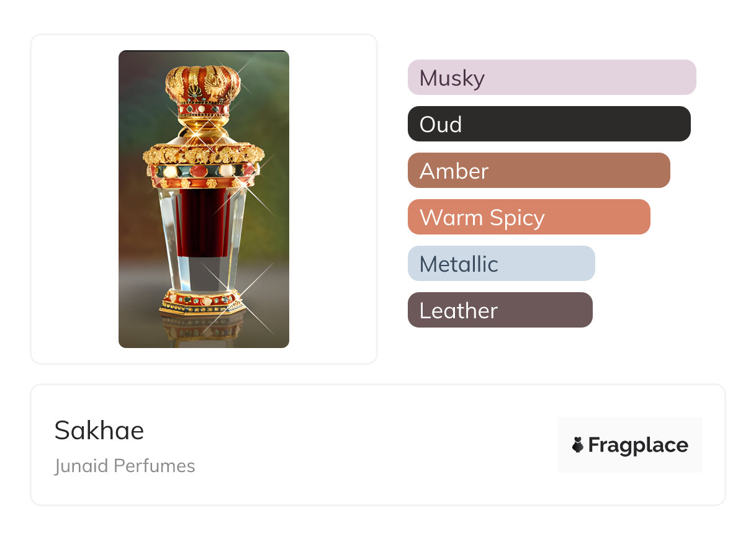Click the dark red perfume liquid in the bottle
Screen dimensions: 756x536
(x=202, y=223)
